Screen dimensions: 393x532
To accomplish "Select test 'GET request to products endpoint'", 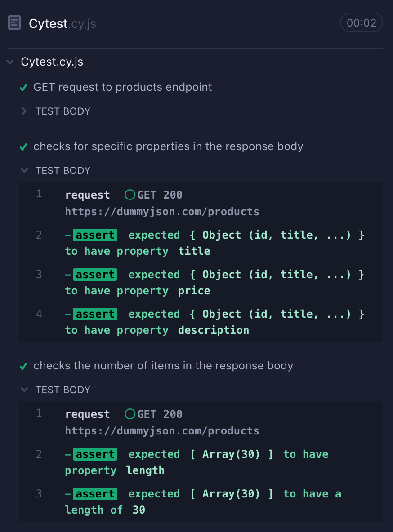I will tap(123, 87).
